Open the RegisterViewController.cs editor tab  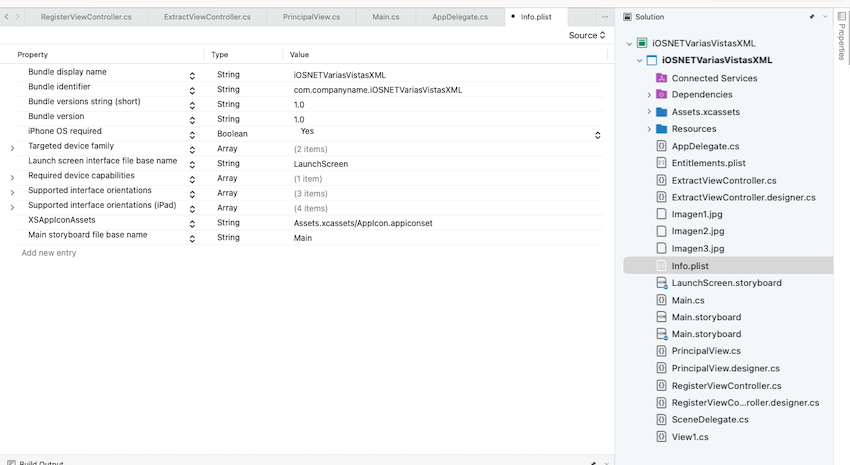pos(86,17)
